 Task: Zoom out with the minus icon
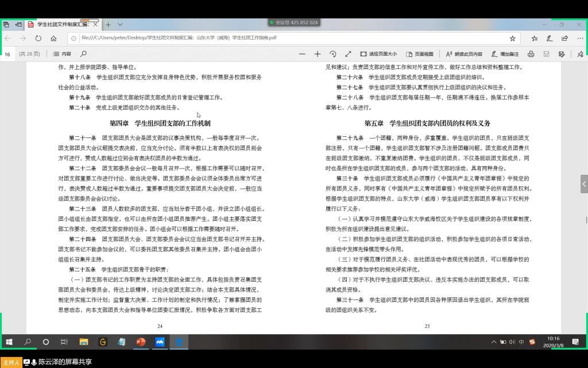pos(303,54)
